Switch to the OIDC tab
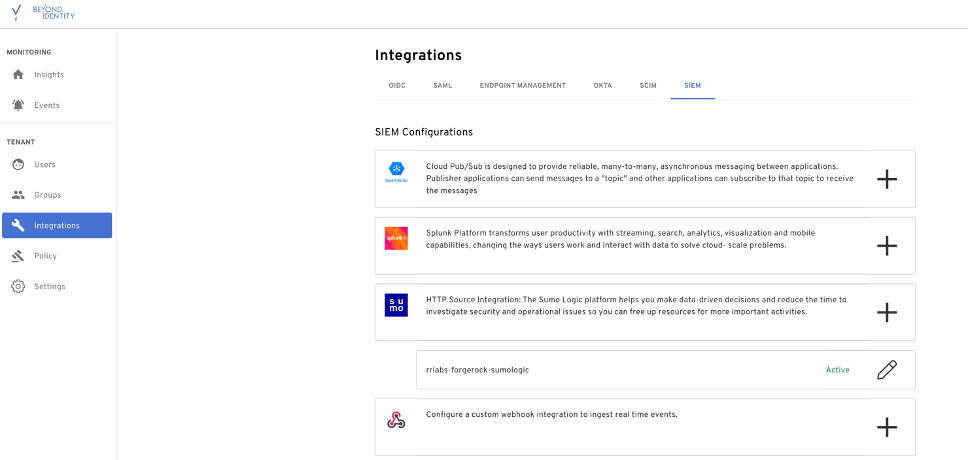 pyautogui.click(x=397, y=86)
